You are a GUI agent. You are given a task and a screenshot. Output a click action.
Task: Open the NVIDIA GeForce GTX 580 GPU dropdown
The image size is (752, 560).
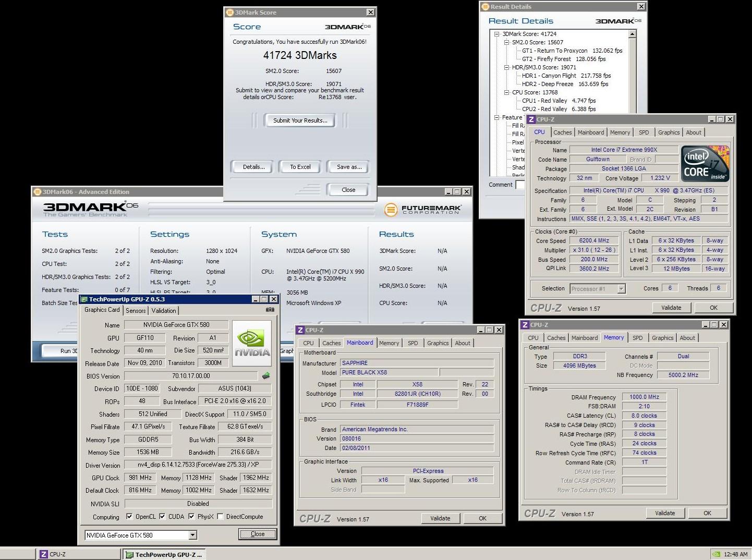pyautogui.click(x=192, y=535)
